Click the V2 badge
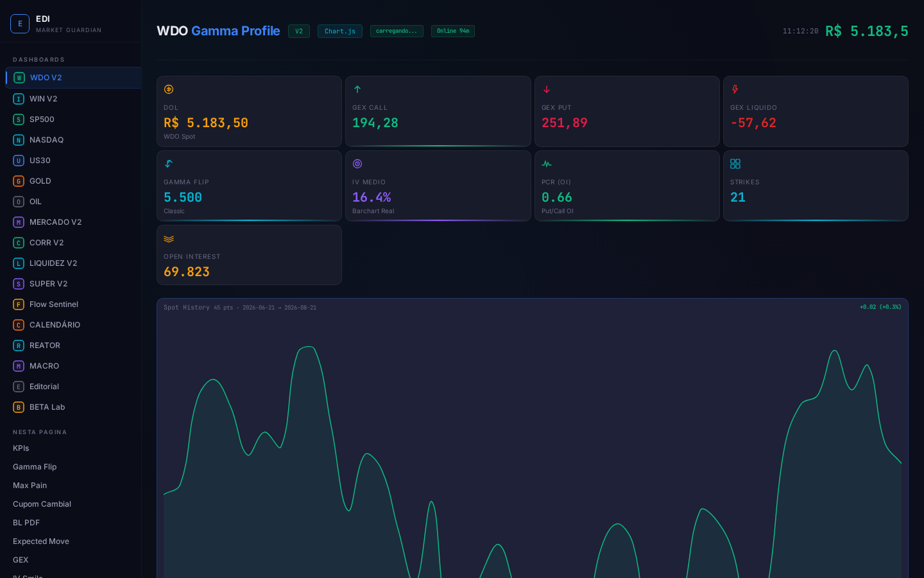 tap(299, 31)
